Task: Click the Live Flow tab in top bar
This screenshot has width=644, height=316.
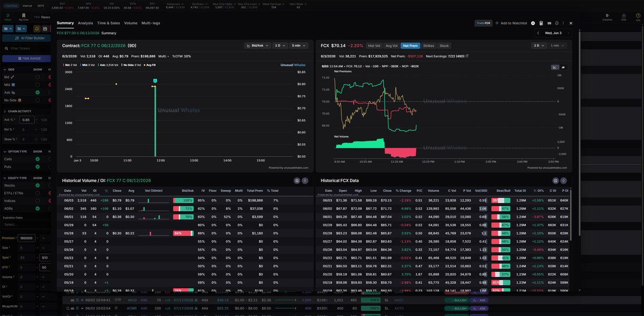Action: [11, 5]
